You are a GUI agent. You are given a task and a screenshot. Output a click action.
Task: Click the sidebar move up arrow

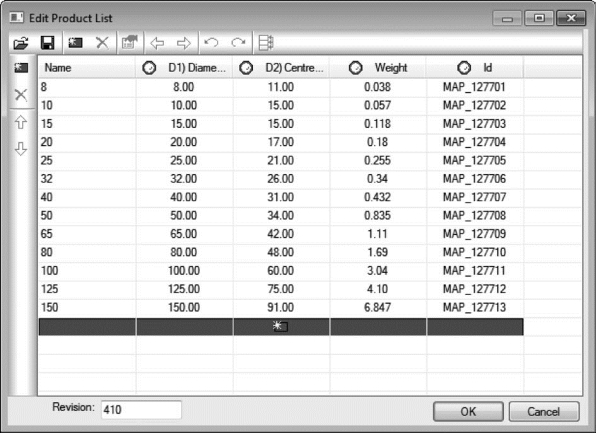(21, 122)
